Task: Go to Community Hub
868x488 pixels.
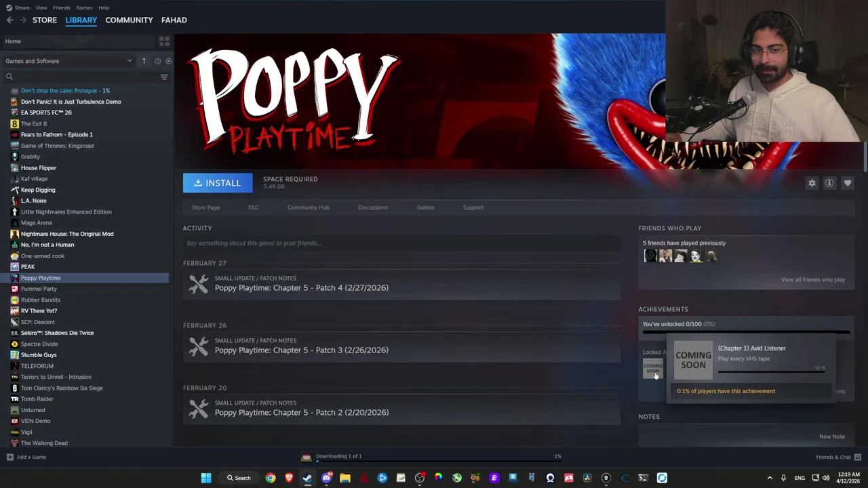Action: pos(309,207)
